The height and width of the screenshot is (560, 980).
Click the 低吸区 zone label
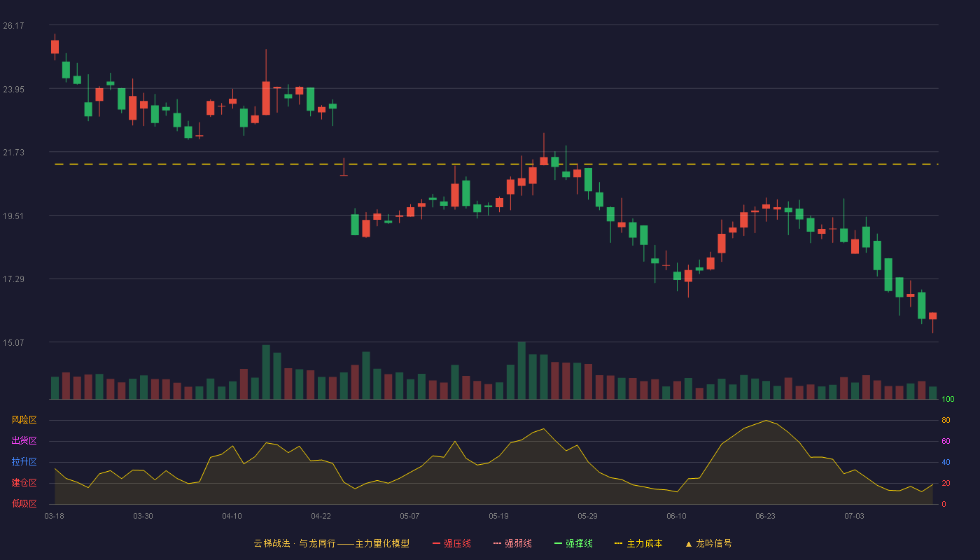(x=24, y=504)
